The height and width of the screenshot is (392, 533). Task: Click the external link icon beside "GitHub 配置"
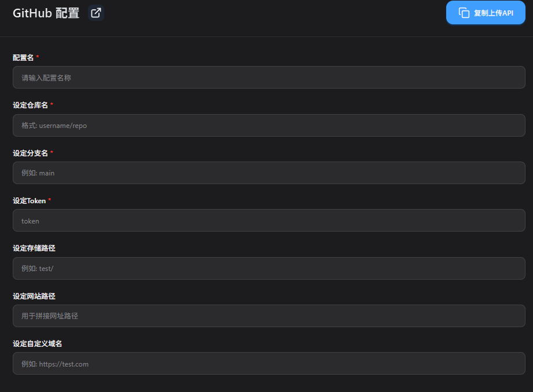(x=95, y=12)
